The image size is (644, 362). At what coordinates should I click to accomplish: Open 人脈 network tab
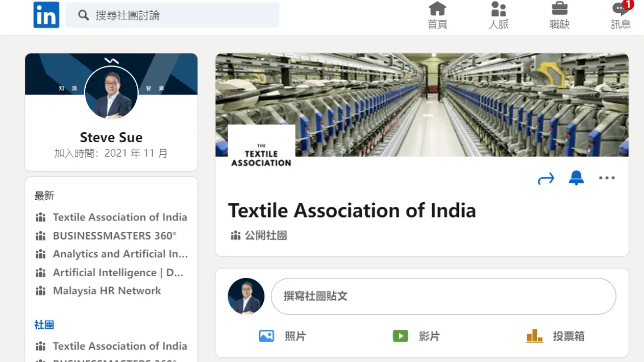pyautogui.click(x=499, y=15)
